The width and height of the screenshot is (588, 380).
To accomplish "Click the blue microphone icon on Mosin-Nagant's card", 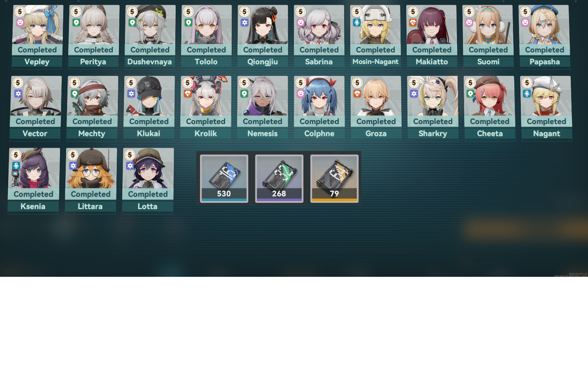I will pos(357,23).
